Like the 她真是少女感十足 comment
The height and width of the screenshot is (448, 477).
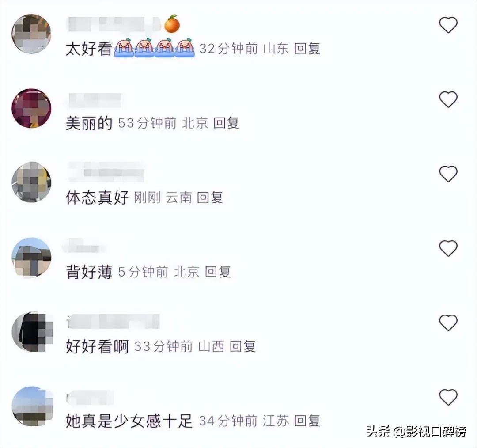448,398
